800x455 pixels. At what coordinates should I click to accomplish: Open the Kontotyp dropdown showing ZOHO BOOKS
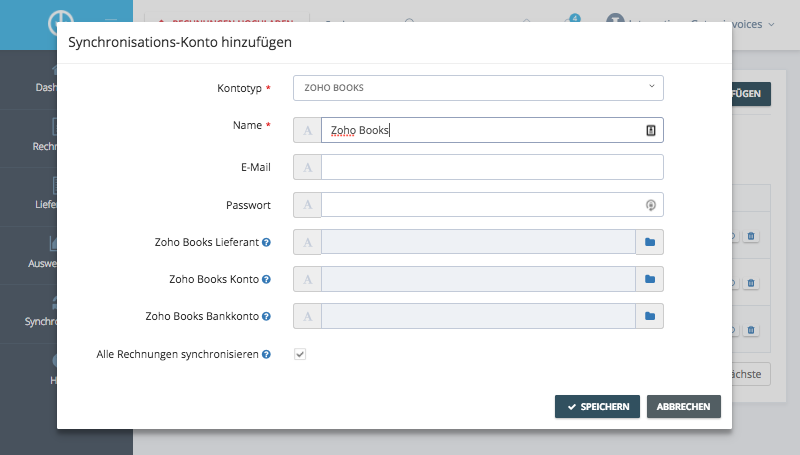tap(478, 88)
